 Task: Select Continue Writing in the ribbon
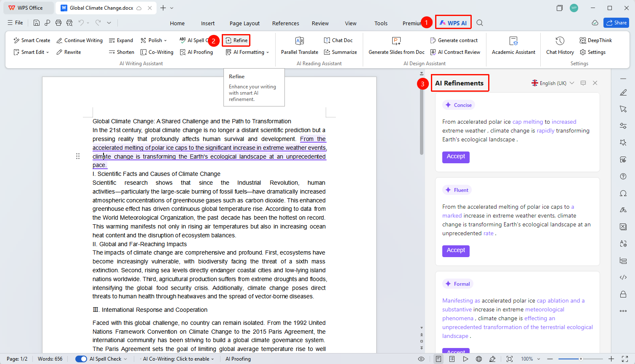coord(80,40)
